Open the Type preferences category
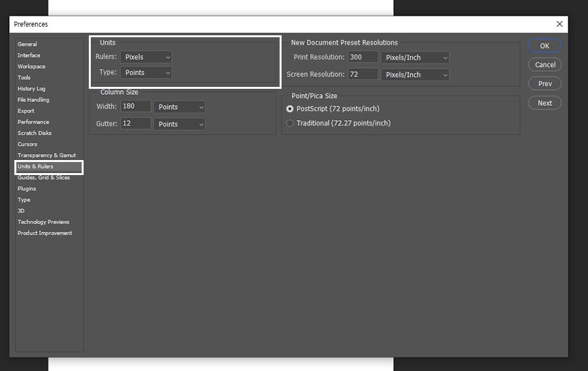This screenshot has height=371, width=588. click(24, 200)
